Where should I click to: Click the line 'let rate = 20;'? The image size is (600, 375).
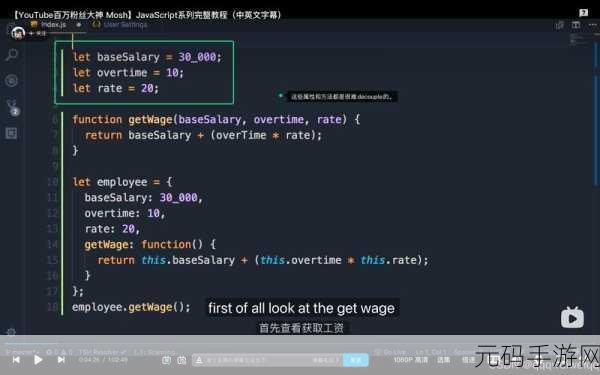pyautogui.click(x=116, y=88)
